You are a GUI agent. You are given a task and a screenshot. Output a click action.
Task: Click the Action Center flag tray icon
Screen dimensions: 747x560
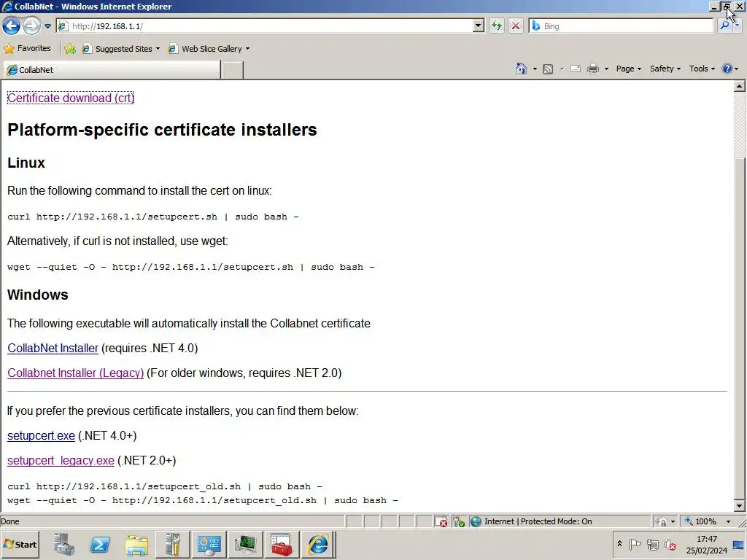click(x=635, y=544)
